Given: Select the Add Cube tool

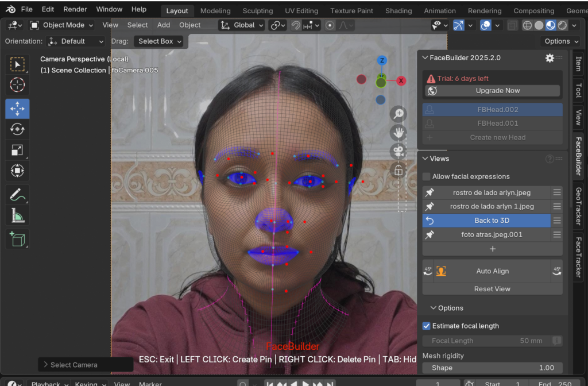Looking at the screenshot, I should 17,239.
